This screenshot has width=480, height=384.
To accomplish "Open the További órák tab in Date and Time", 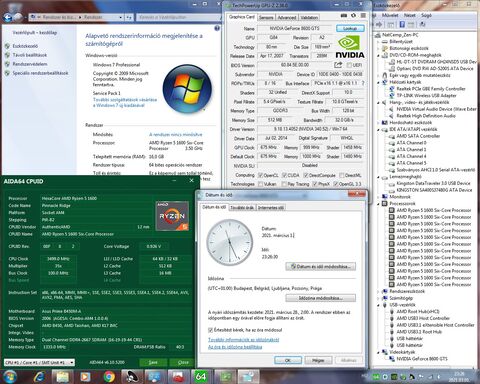I will [x=242, y=208].
